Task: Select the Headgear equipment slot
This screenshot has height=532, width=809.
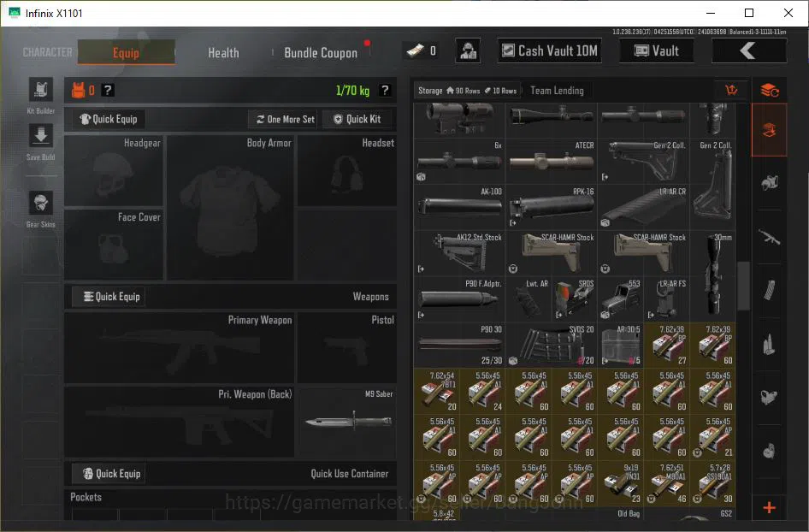Action: pyautogui.click(x=114, y=171)
